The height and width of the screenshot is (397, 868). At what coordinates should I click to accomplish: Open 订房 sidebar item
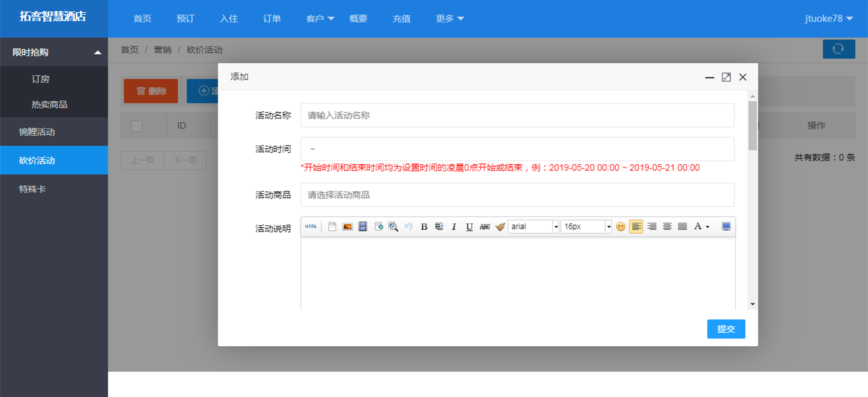(x=54, y=79)
